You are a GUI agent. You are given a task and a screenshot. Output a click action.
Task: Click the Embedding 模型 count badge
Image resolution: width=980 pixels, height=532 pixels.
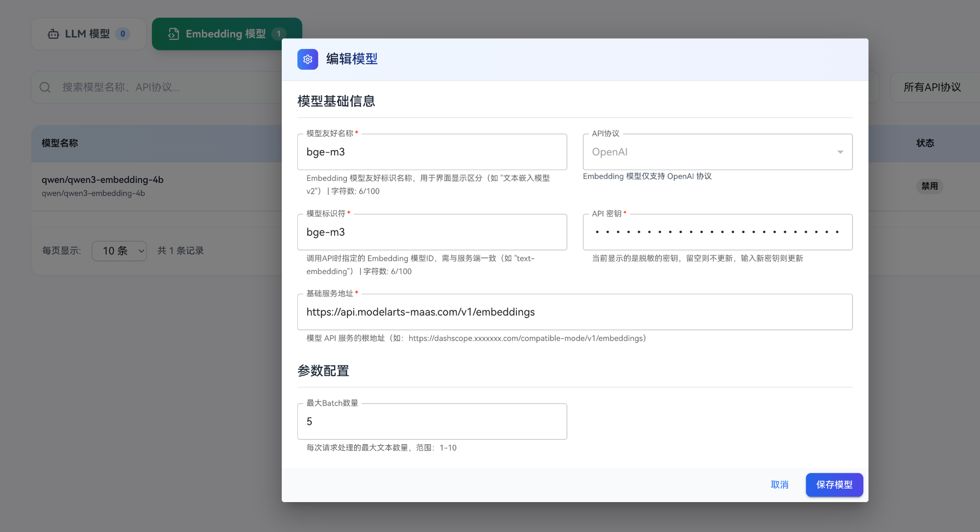click(278, 34)
